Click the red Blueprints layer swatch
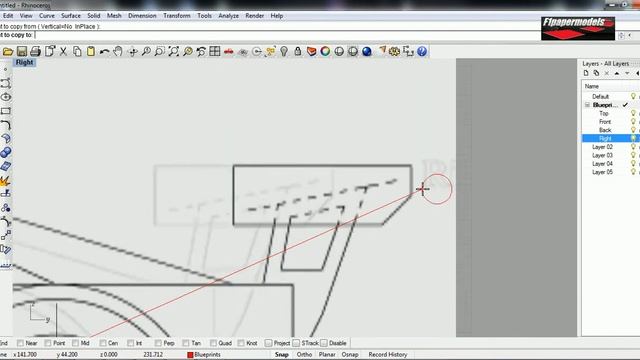640x360 pixels. point(190,355)
